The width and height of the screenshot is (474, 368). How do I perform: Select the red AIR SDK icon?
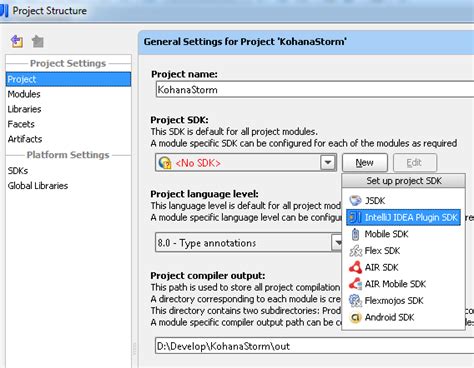tap(355, 267)
